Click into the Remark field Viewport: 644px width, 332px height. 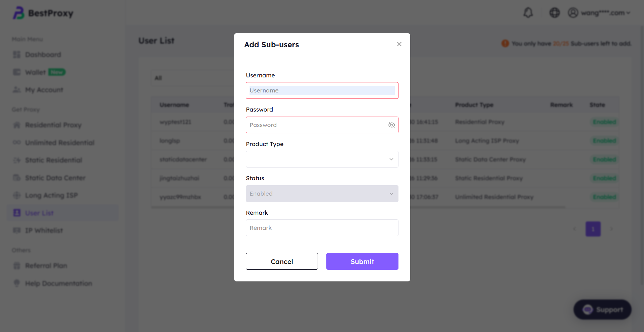322,228
